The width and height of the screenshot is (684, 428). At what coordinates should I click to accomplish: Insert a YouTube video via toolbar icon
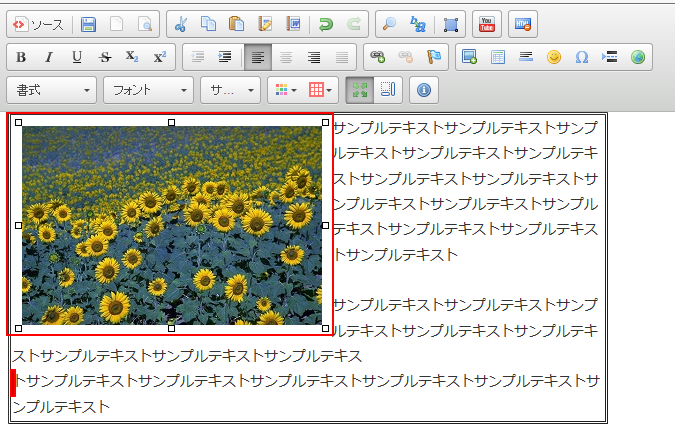[x=486, y=24]
